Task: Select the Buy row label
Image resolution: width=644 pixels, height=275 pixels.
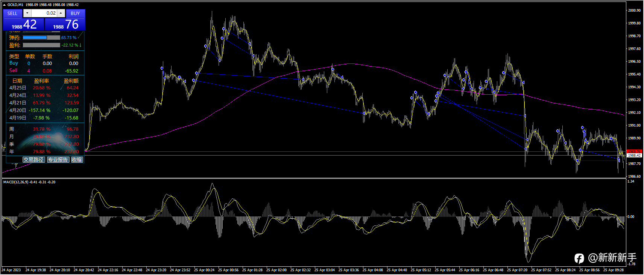Action: 14,63
